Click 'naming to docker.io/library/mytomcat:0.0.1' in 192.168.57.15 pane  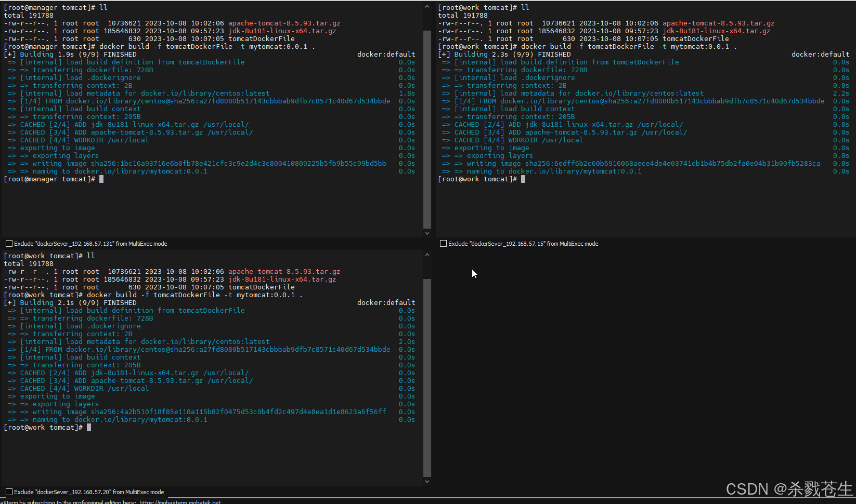coord(554,171)
